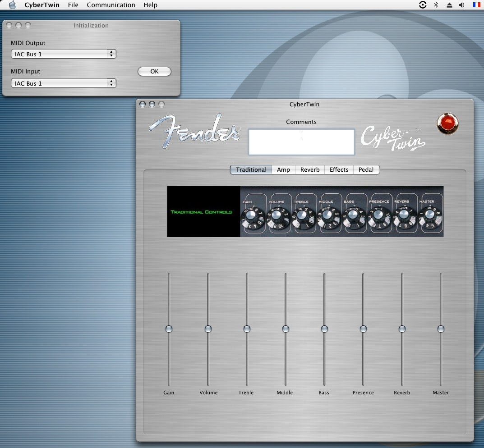Click the Traditional Controls display

click(203, 211)
